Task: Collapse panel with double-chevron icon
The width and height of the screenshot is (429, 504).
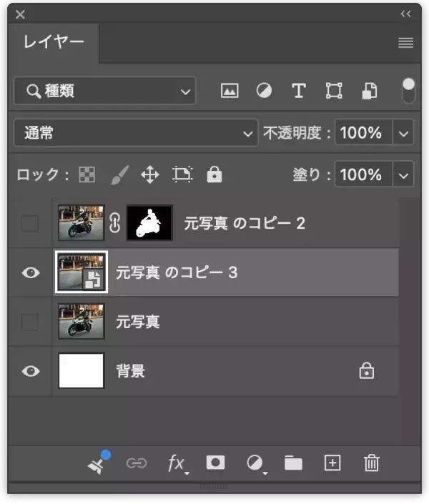Action: (405, 14)
